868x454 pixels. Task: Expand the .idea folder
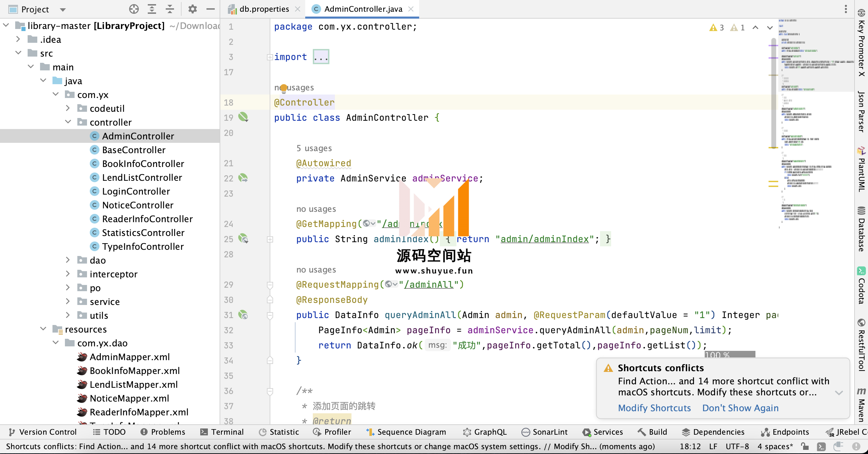coord(18,39)
